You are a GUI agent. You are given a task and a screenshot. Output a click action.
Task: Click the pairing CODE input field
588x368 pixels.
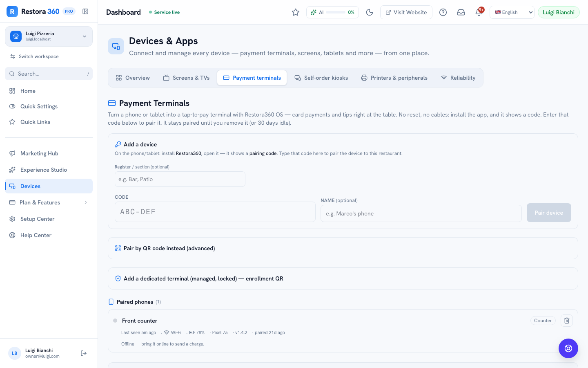215,212
